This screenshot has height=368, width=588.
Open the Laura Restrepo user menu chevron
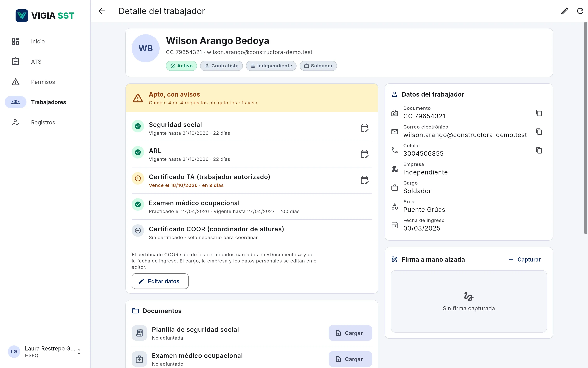pyautogui.click(x=79, y=352)
